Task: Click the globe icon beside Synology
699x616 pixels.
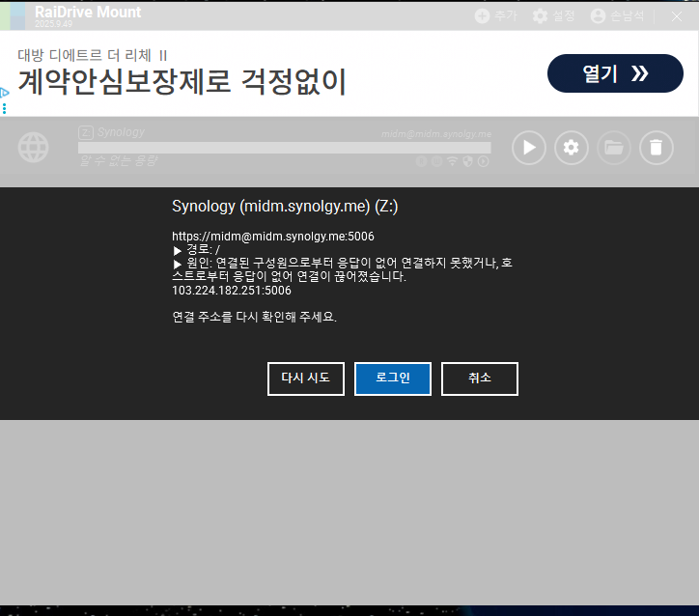Action: click(x=34, y=148)
